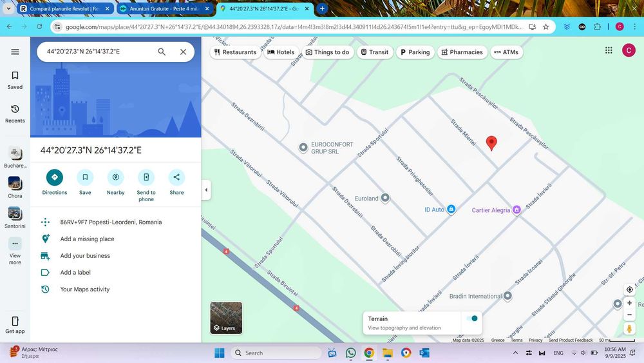Share the pinned location
644x363 pixels.
tap(176, 182)
